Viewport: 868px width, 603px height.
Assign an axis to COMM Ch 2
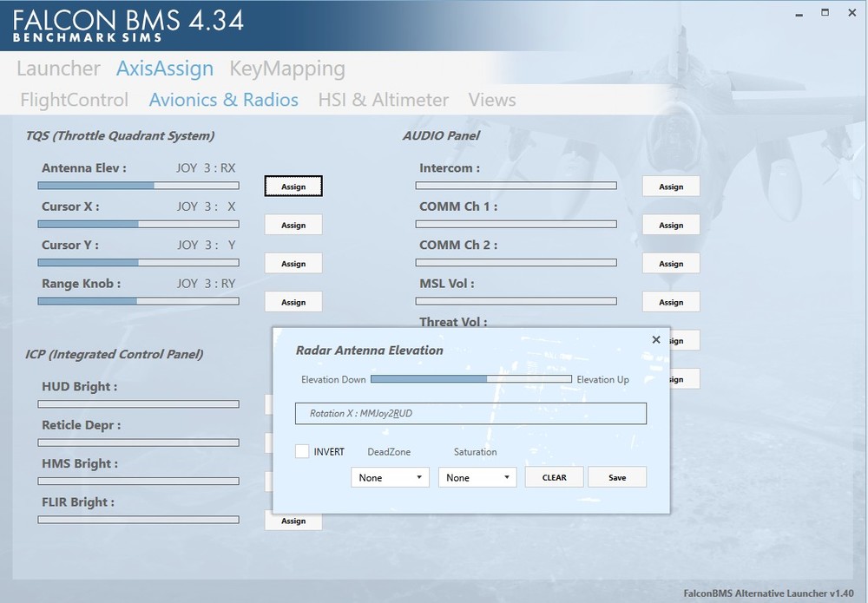point(671,264)
